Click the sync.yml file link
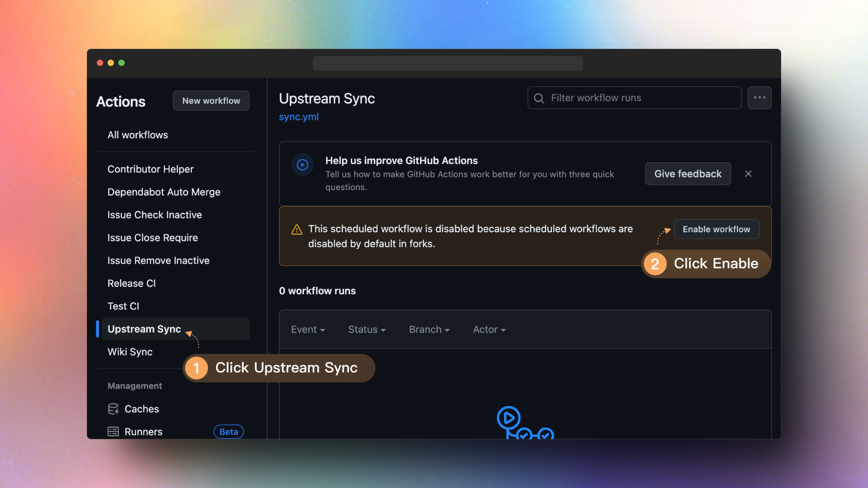 click(x=299, y=117)
